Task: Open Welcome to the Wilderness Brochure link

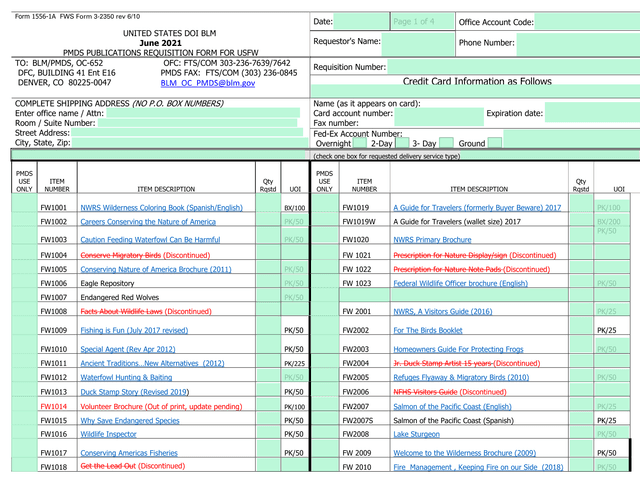Action: click(464, 453)
